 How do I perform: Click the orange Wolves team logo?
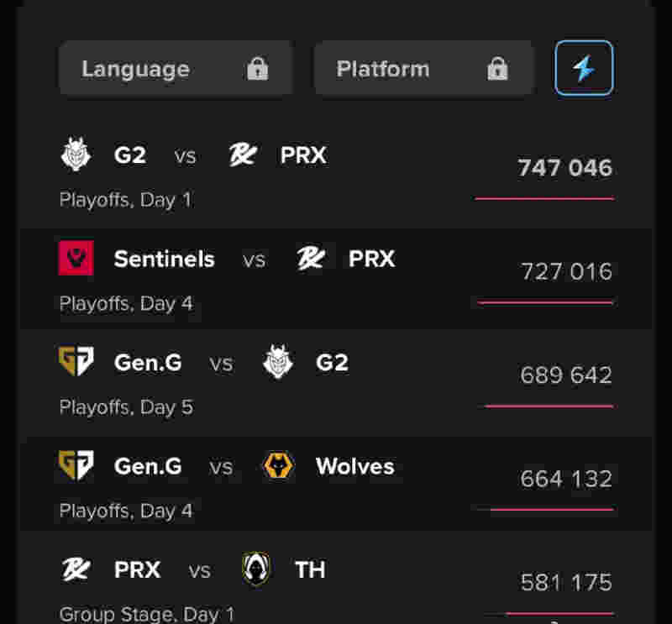(279, 465)
